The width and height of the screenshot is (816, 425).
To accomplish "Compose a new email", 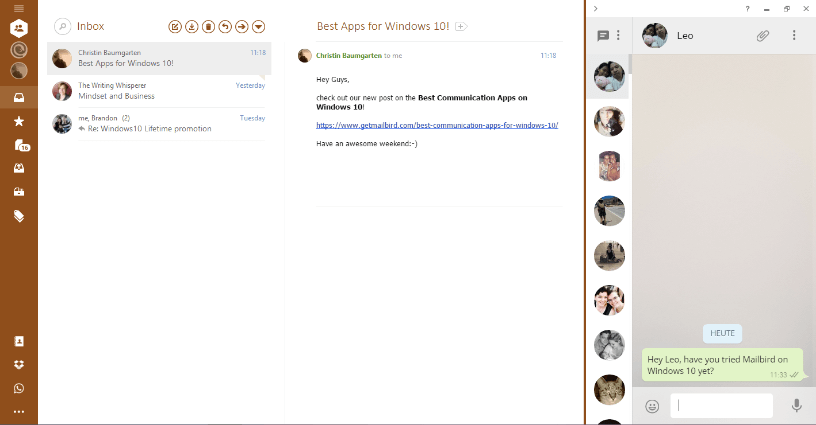I will point(175,27).
